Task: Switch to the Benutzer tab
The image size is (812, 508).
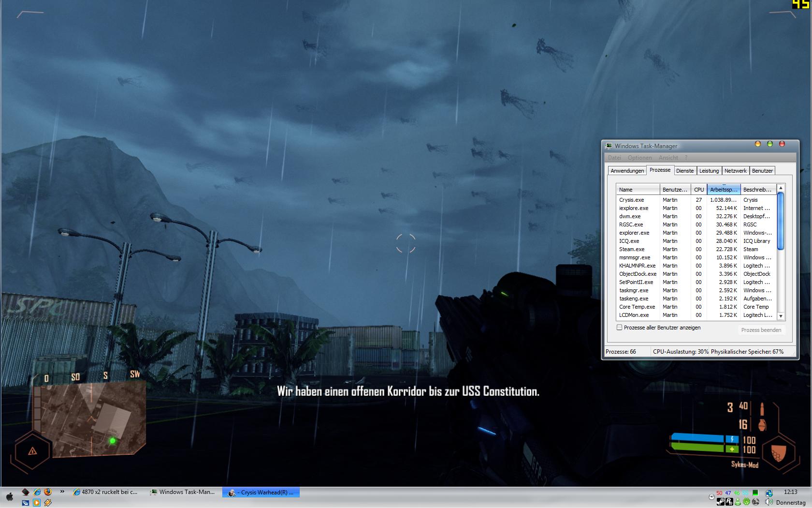Action: tap(762, 171)
